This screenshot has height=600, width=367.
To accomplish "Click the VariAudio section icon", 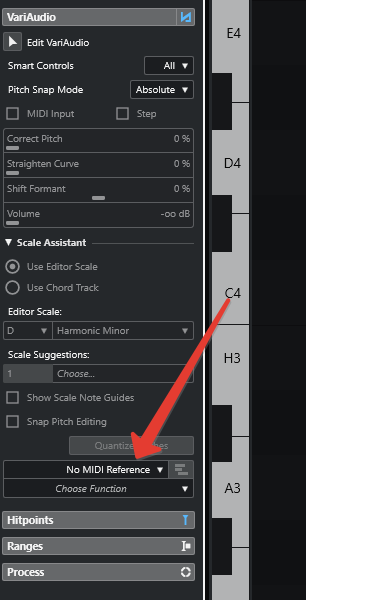I will [186, 17].
